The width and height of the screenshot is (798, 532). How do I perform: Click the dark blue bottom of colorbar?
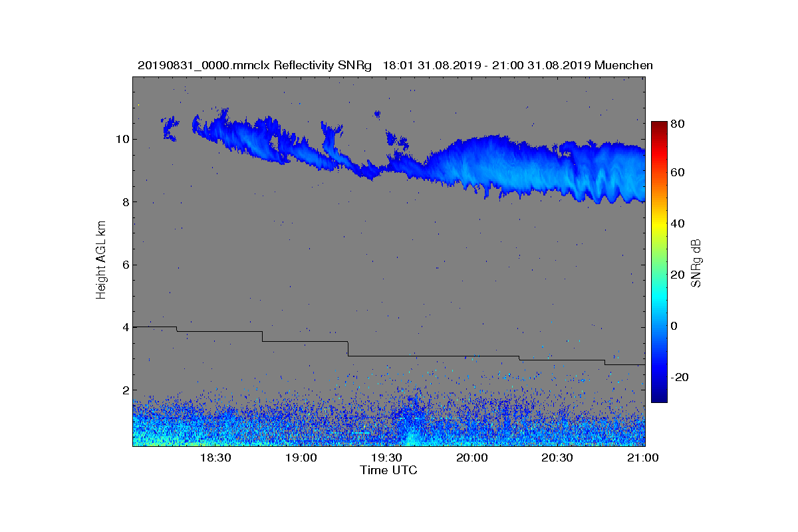point(659,397)
